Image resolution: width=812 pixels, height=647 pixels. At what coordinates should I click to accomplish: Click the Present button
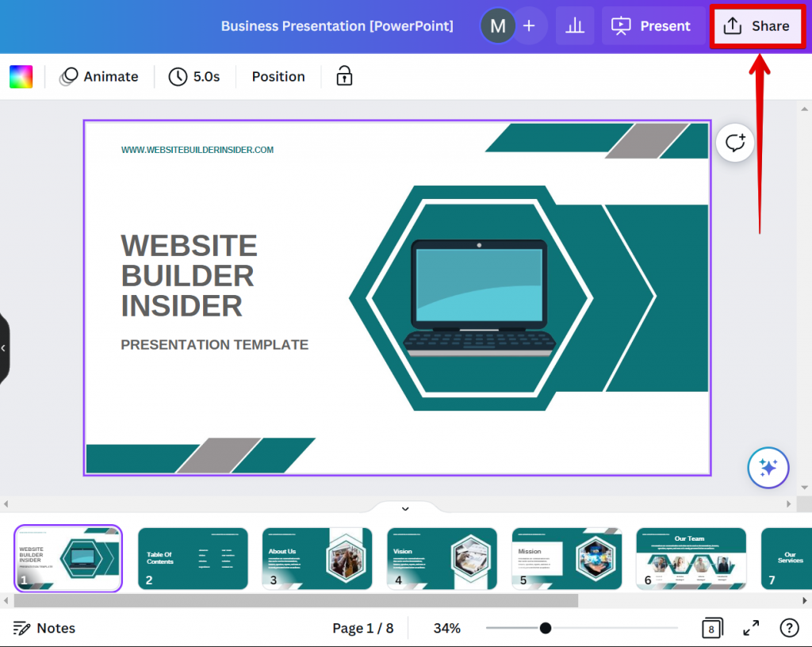coord(653,26)
